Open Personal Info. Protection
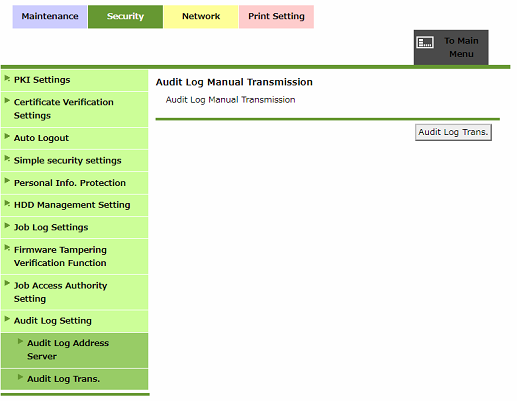 tap(74, 183)
